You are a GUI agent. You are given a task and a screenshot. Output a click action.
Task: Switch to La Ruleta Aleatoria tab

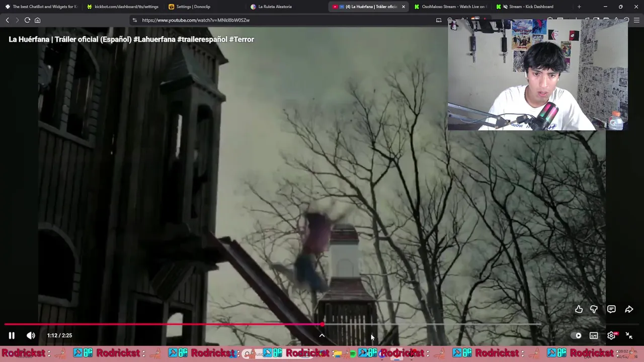point(287,7)
